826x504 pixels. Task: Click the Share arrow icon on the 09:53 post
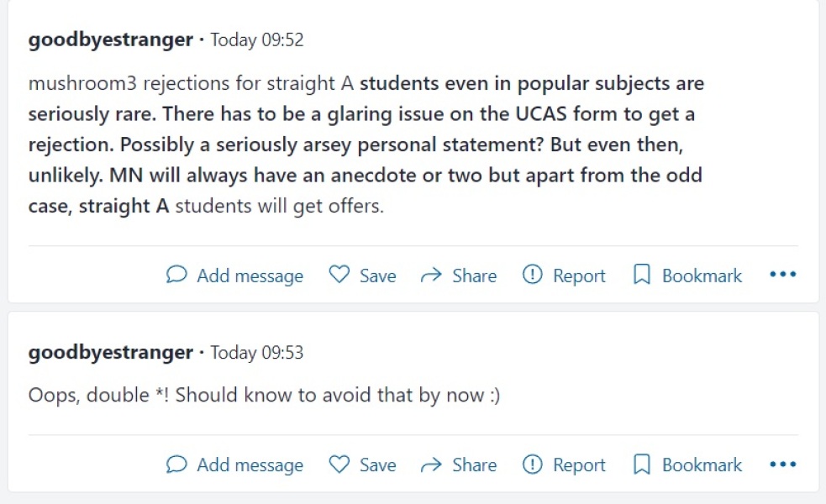pos(431,464)
